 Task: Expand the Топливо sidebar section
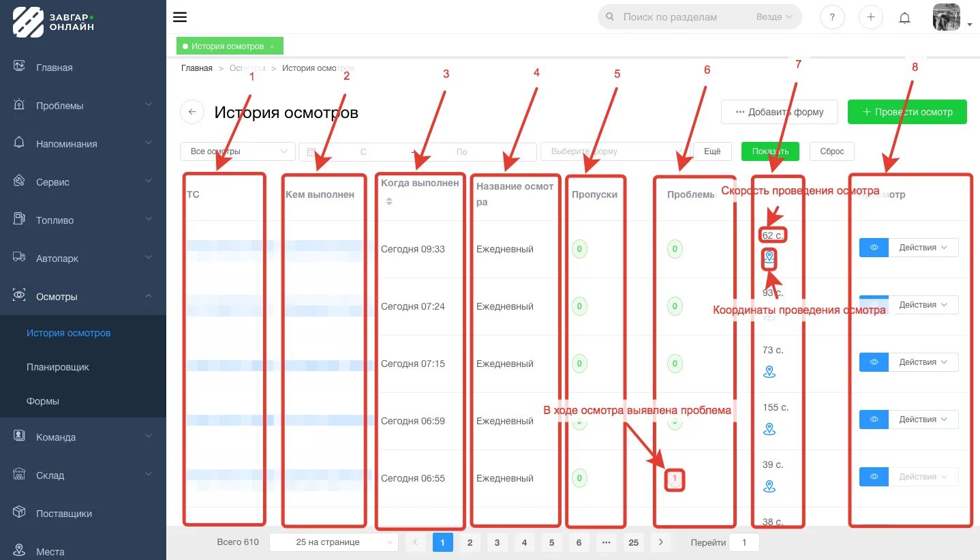pos(83,220)
